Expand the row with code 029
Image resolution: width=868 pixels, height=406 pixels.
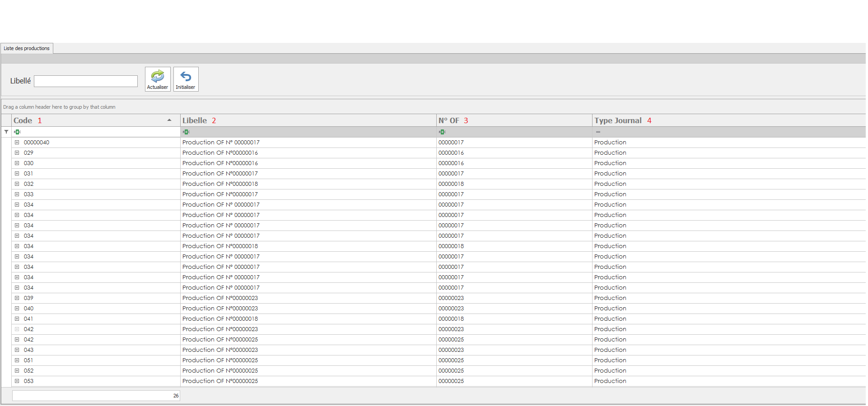tap(17, 153)
